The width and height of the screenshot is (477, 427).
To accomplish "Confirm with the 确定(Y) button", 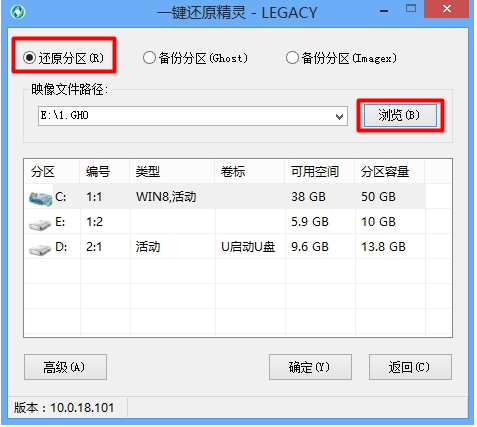I will coord(310,367).
